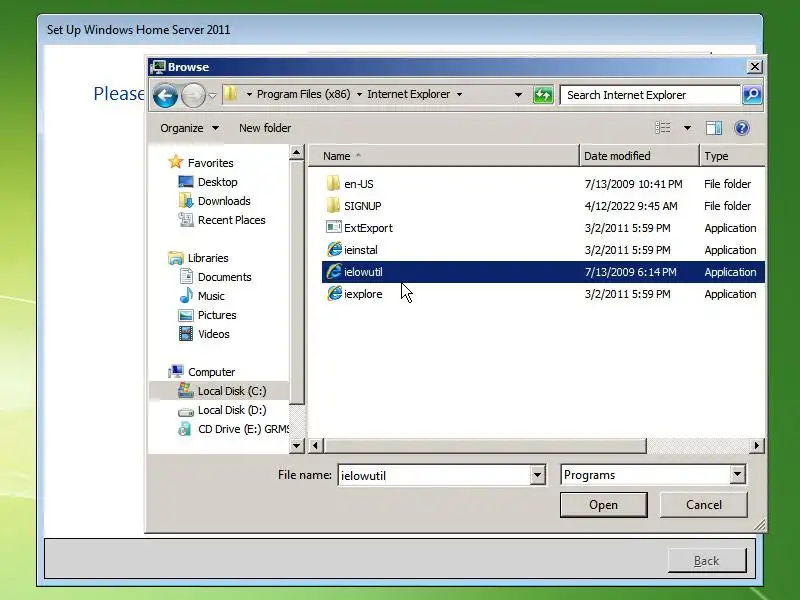
Task: Refresh the folder with green refresh icon
Action: tap(543, 95)
